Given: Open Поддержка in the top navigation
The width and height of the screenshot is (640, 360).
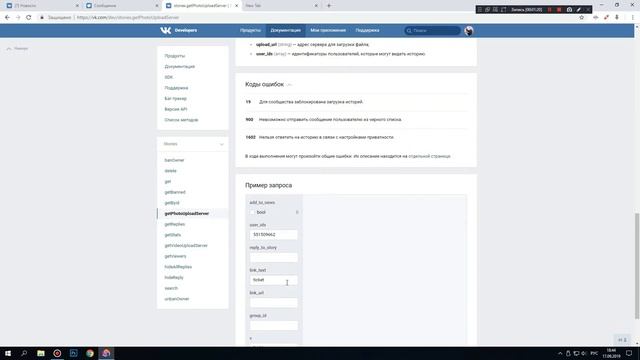Looking at the screenshot, I should [x=367, y=31].
